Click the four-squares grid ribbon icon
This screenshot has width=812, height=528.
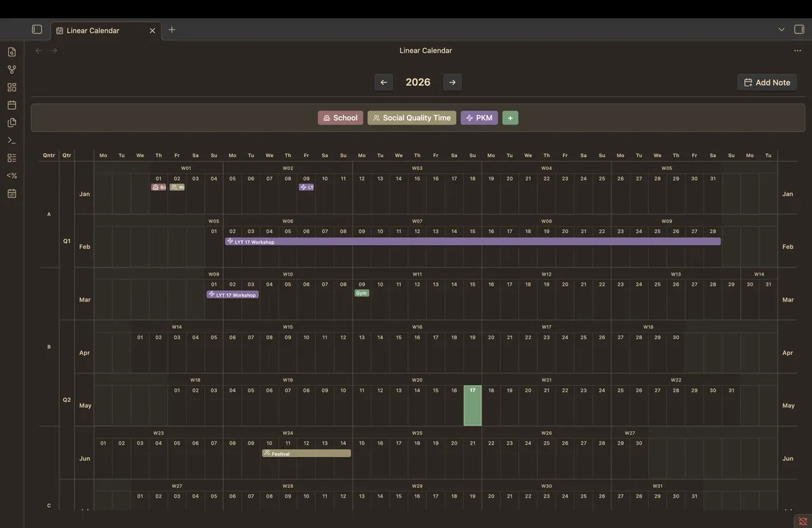tap(12, 87)
